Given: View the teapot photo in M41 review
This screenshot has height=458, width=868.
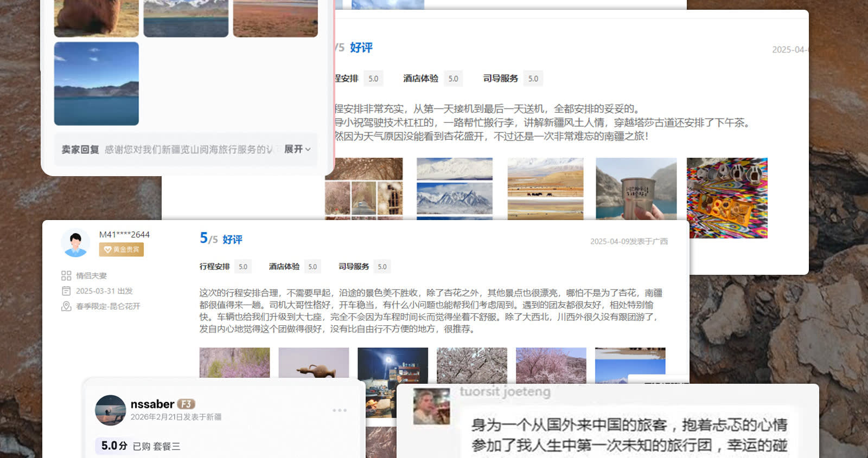Looking at the screenshot, I should point(314,363).
